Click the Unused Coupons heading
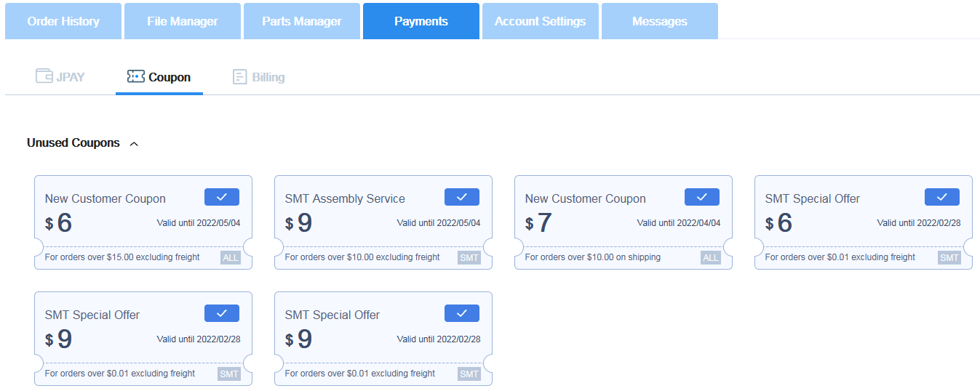980x391 pixels. click(x=73, y=143)
